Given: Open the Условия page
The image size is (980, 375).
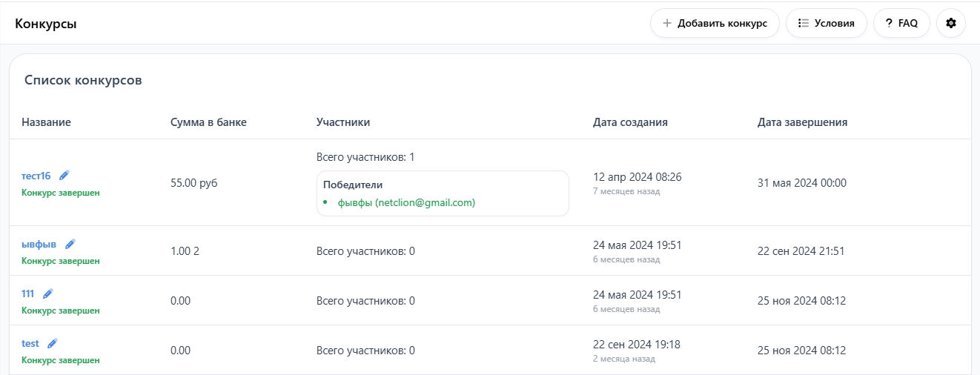Looking at the screenshot, I should click(x=826, y=23).
